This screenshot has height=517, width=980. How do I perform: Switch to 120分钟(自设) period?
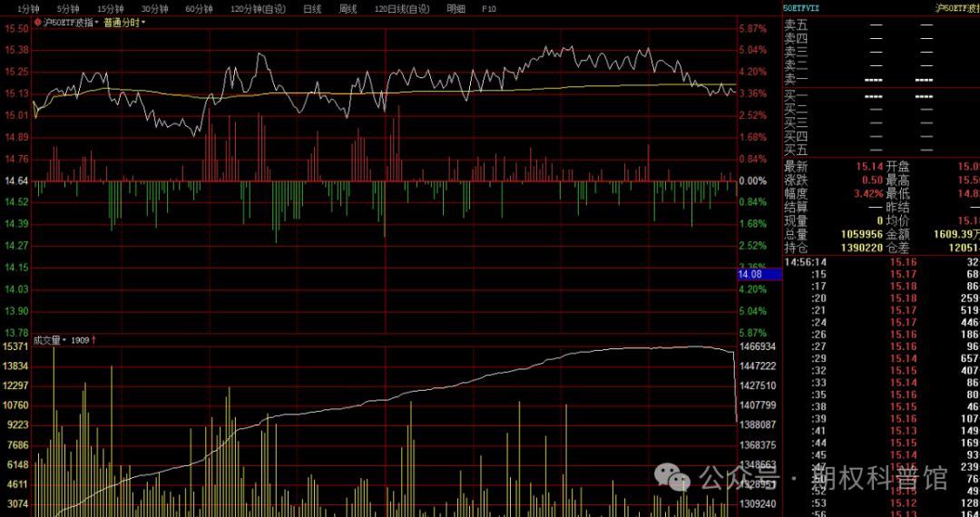[x=258, y=8]
